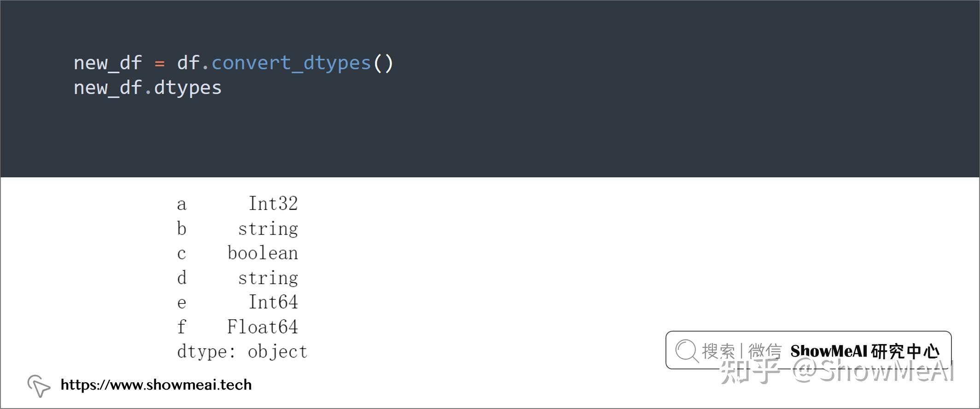Image resolution: width=980 pixels, height=409 pixels.
Task: Click the string dtype in row b
Action: pyautogui.click(x=268, y=229)
